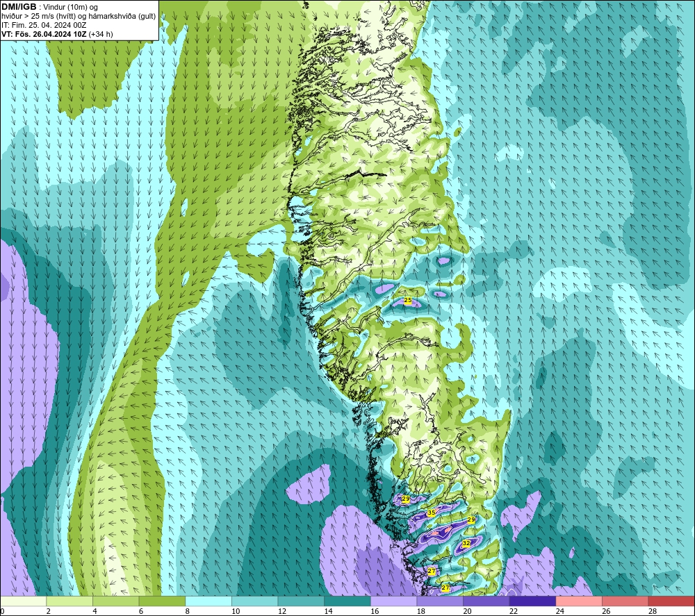Click the legend value 12

point(282,611)
